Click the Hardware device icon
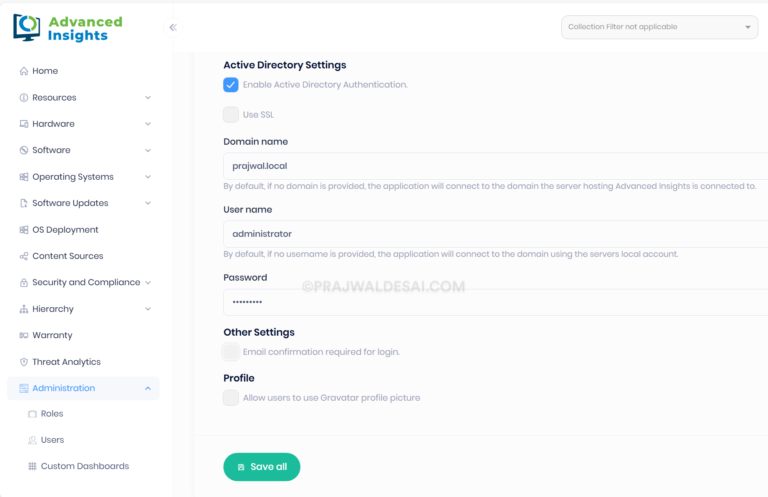Image resolution: width=768 pixels, height=497 pixels. pyautogui.click(x=24, y=124)
